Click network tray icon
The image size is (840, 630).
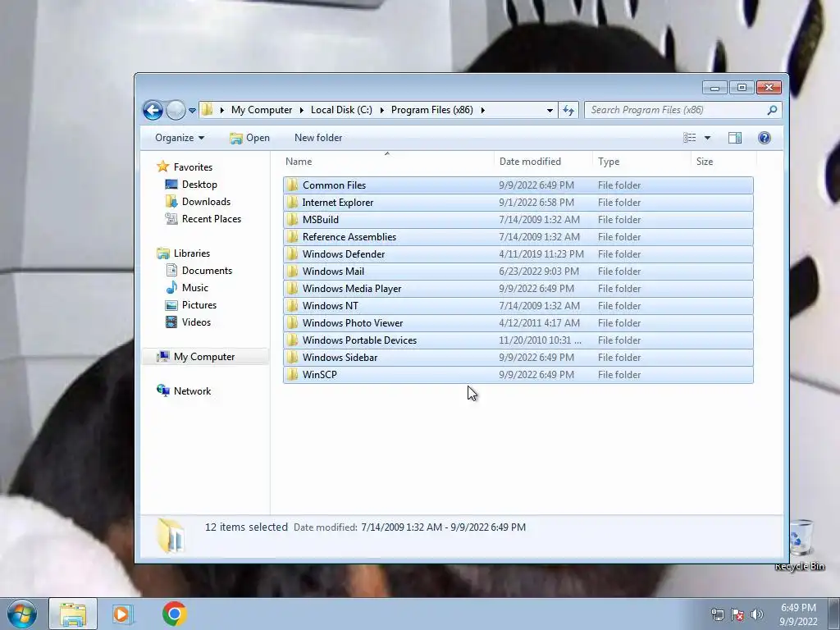[x=717, y=615]
